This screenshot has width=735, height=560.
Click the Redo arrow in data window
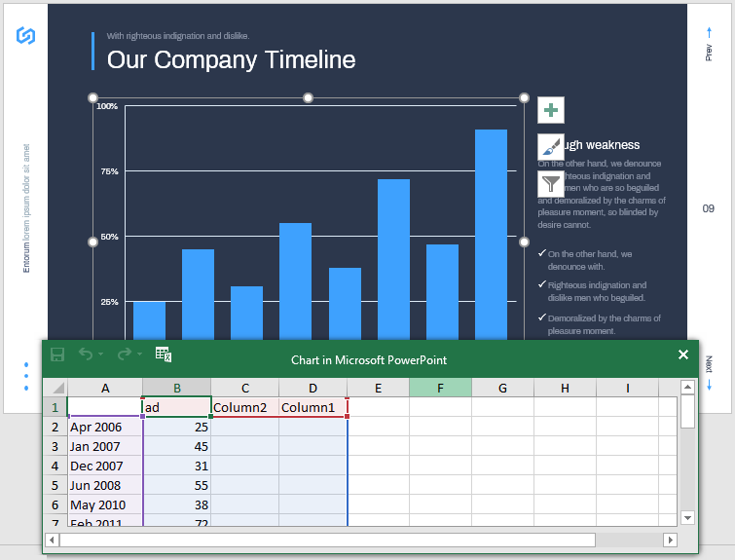tap(125, 354)
